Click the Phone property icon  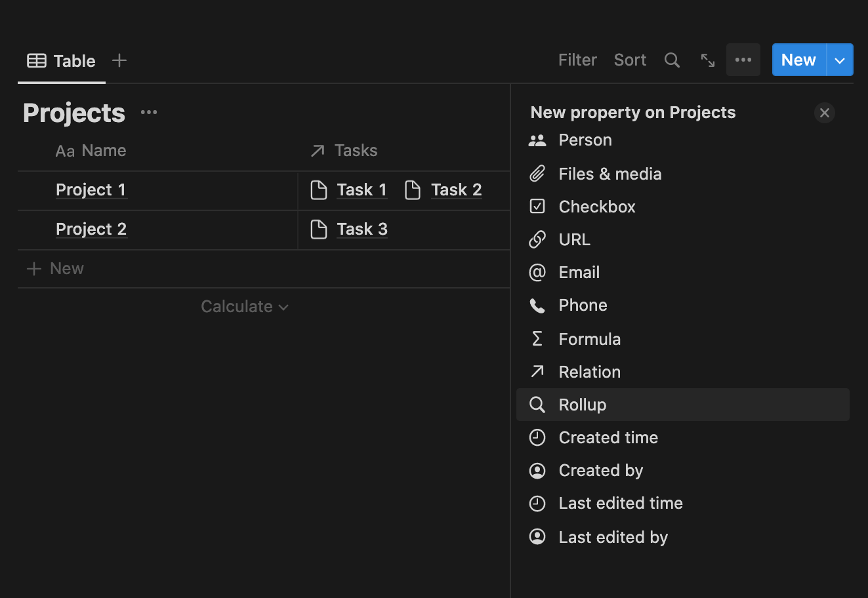pyautogui.click(x=537, y=305)
